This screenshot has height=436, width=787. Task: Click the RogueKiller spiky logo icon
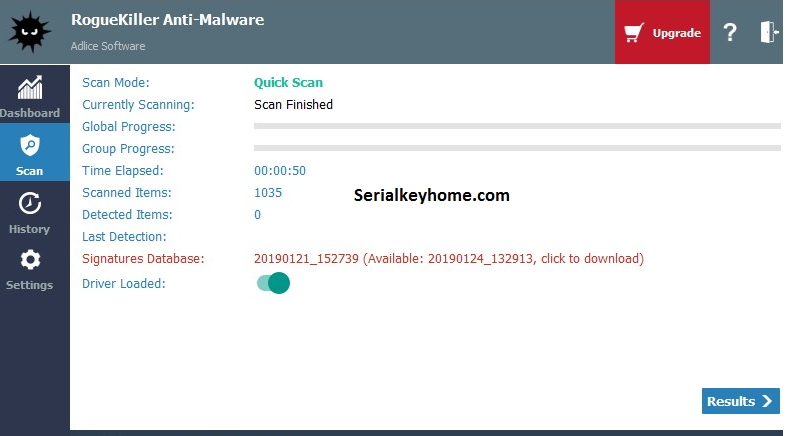pos(30,32)
